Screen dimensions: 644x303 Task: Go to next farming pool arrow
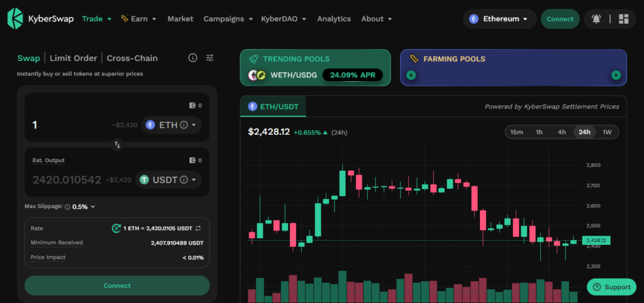coord(616,75)
